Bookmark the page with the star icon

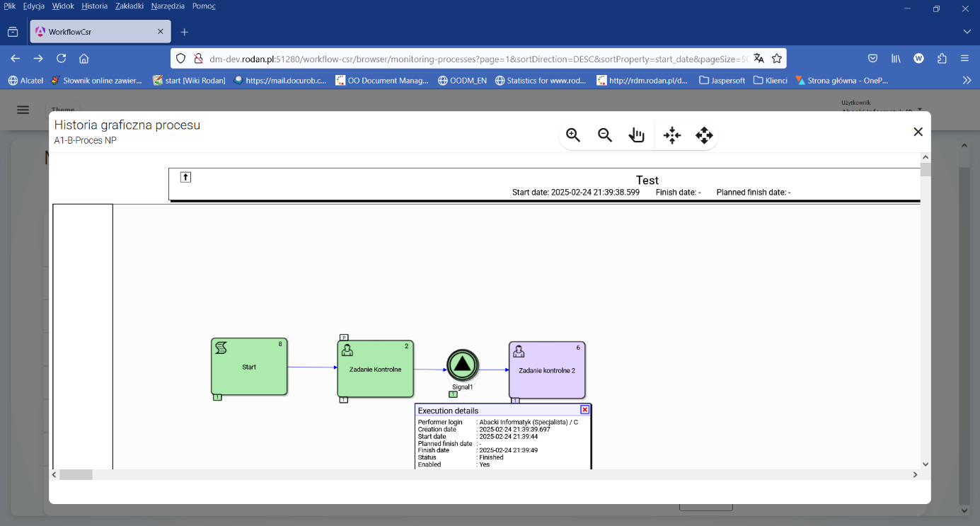click(777, 59)
